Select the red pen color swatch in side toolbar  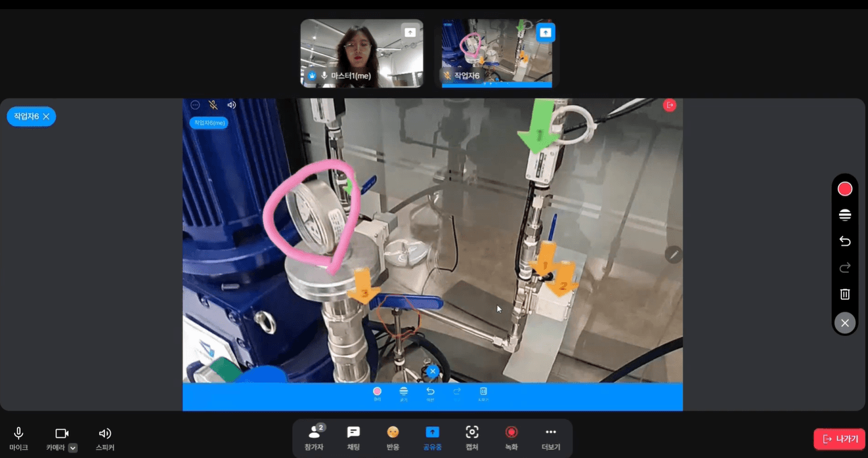(x=845, y=189)
